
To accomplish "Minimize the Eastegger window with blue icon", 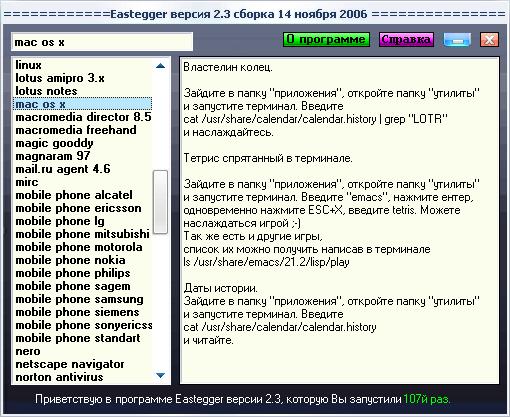I will (x=457, y=39).
